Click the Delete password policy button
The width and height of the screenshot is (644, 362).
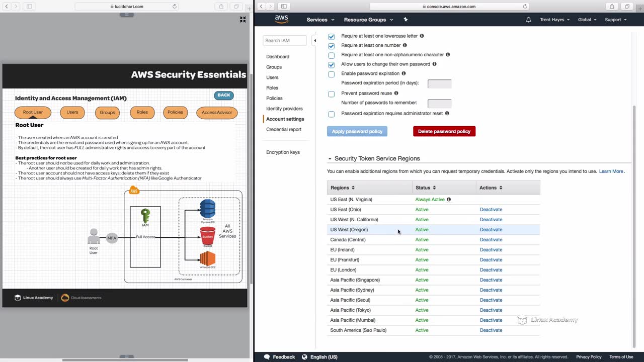click(x=444, y=131)
